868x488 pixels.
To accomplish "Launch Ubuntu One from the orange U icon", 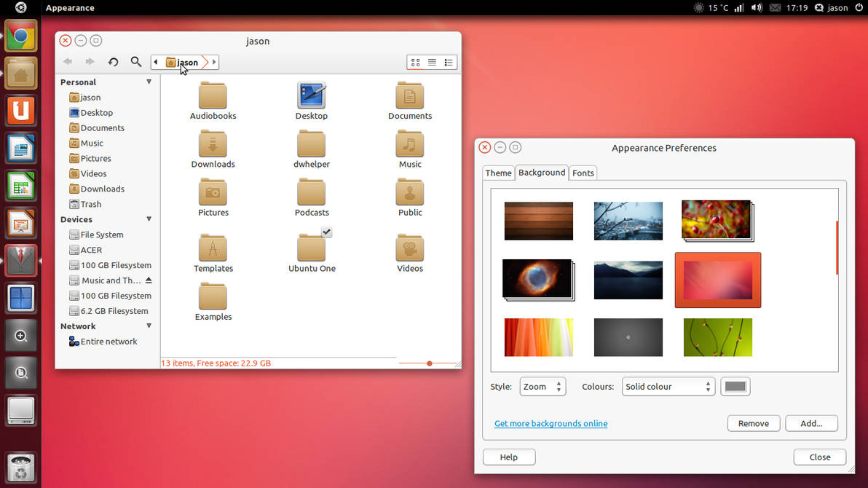I will (x=21, y=111).
